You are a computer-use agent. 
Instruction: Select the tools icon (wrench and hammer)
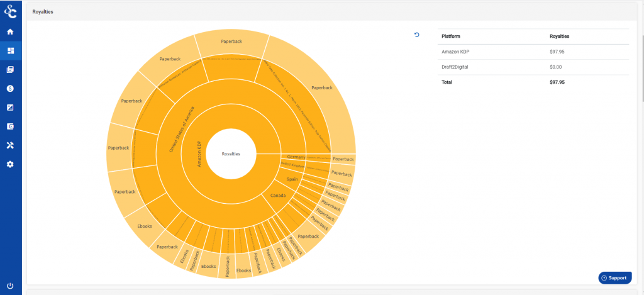(x=11, y=145)
